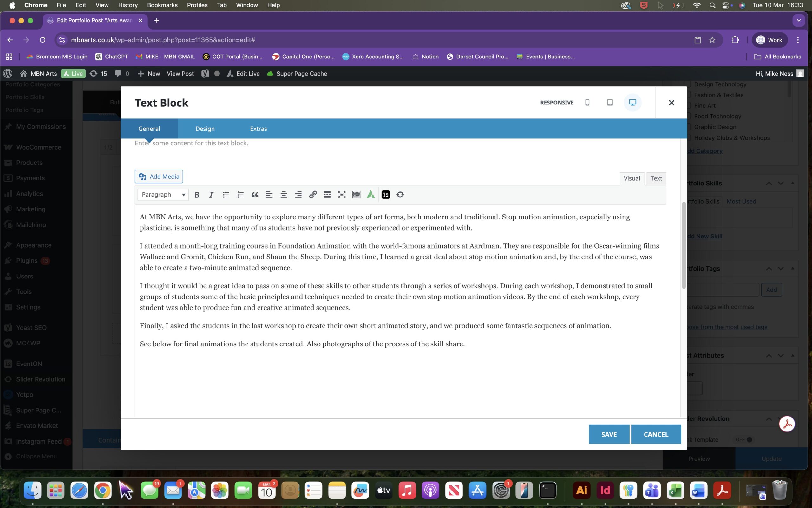Screen dimensions: 812x508
Task: Enter distraction-free fullscreen mode
Action: click(342, 195)
